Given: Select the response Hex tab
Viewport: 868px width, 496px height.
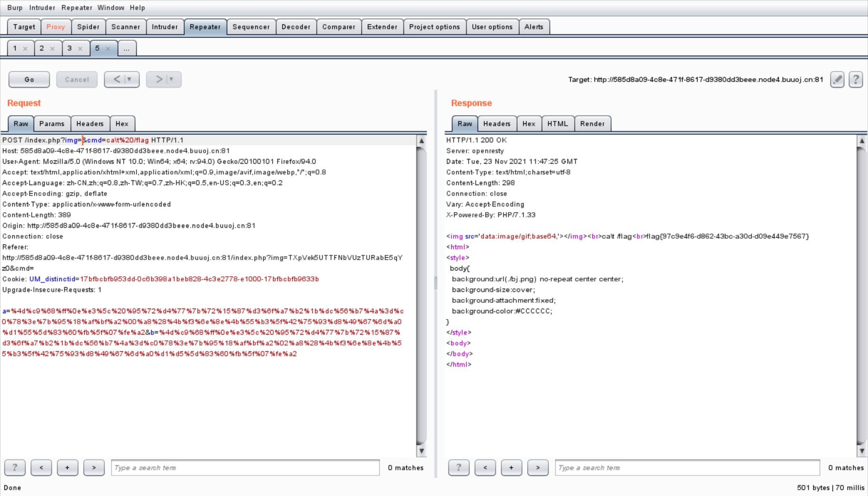Looking at the screenshot, I should pos(529,123).
